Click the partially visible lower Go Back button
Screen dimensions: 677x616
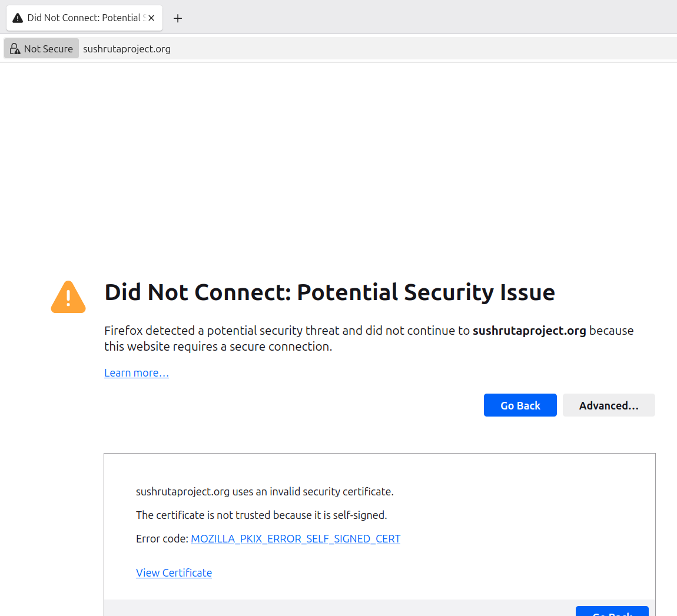tap(612, 611)
